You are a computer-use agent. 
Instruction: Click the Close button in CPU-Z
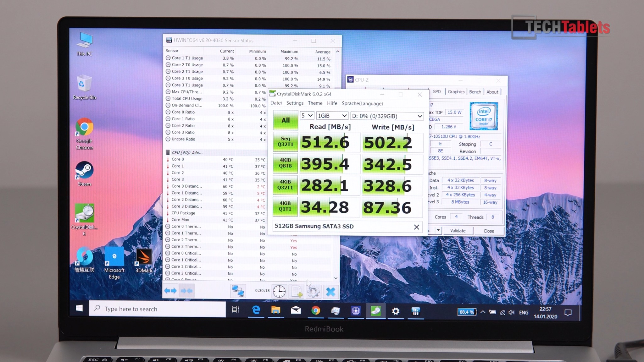pyautogui.click(x=489, y=231)
